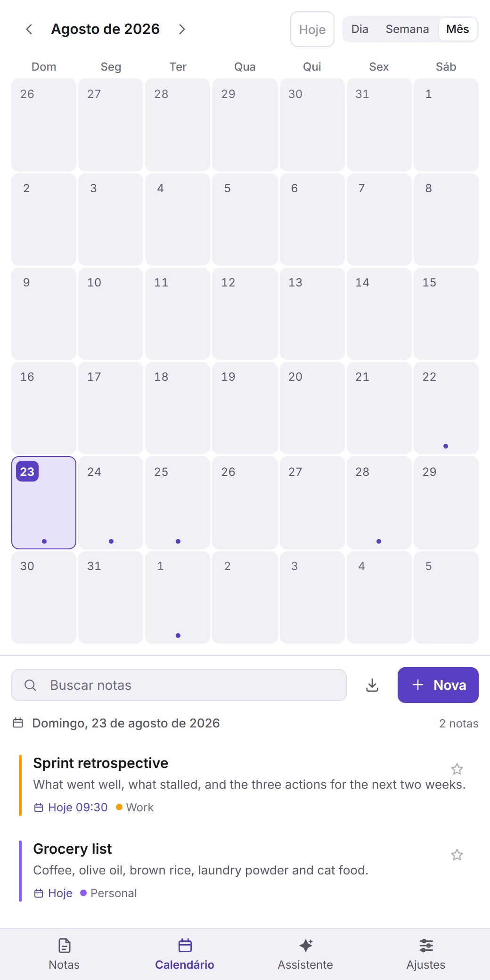Select the Mês view option
The height and width of the screenshot is (980, 490).
tap(457, 29)
